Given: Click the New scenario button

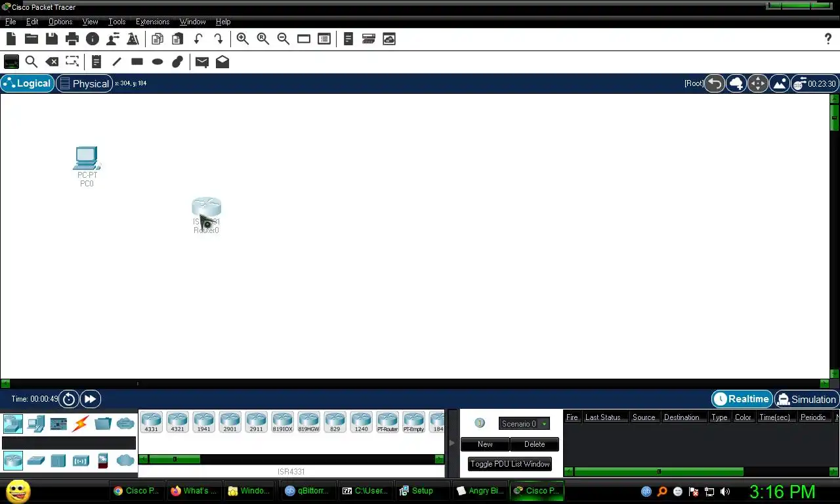Looking at the screenshot, I should (485, 444).
